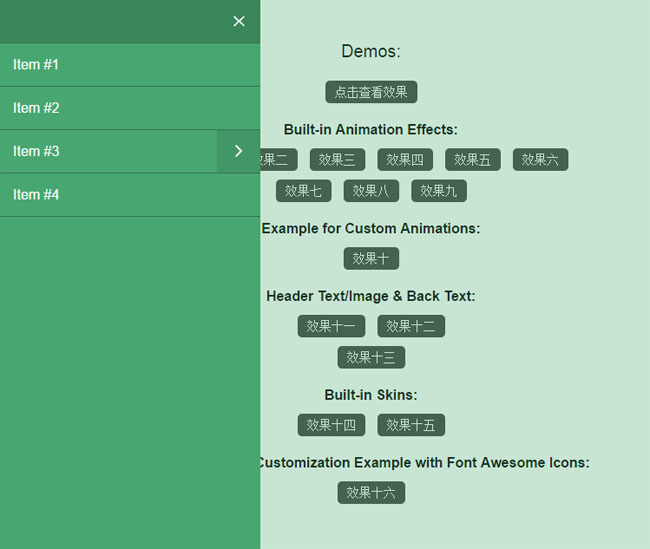
Task: Run the 效果八 animation demo
Action: click(x=371, y=191)
